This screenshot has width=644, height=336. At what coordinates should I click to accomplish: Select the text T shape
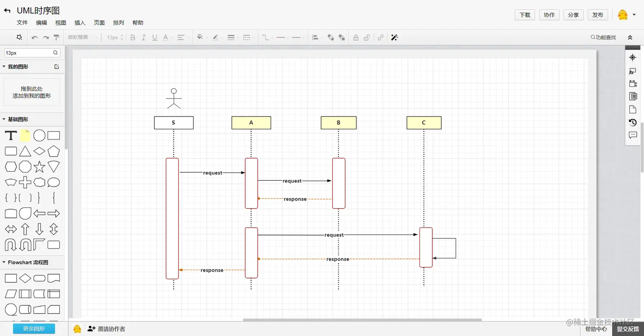pos(11,136)
